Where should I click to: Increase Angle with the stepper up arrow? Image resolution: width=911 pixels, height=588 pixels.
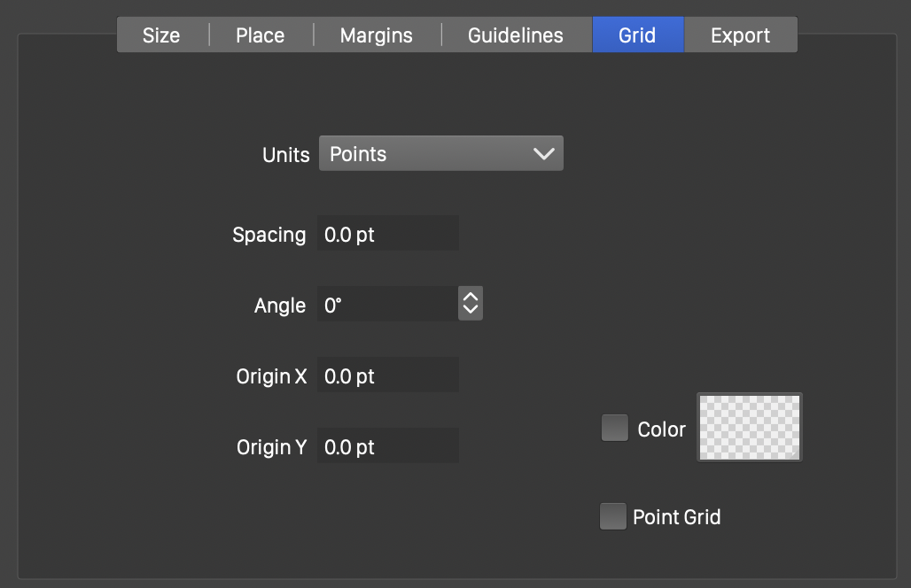pyautogui.click(x=471, y=298)
